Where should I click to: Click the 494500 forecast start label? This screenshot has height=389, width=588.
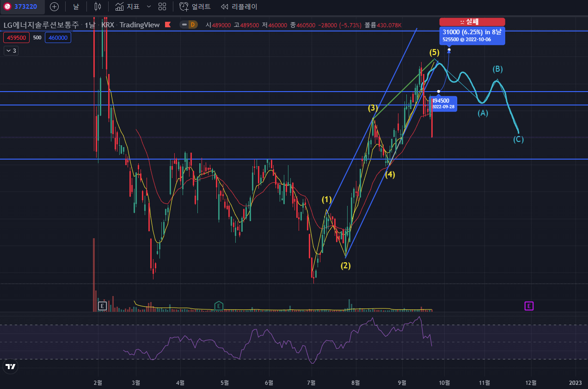pyautogui.click(x=443, y=103)
